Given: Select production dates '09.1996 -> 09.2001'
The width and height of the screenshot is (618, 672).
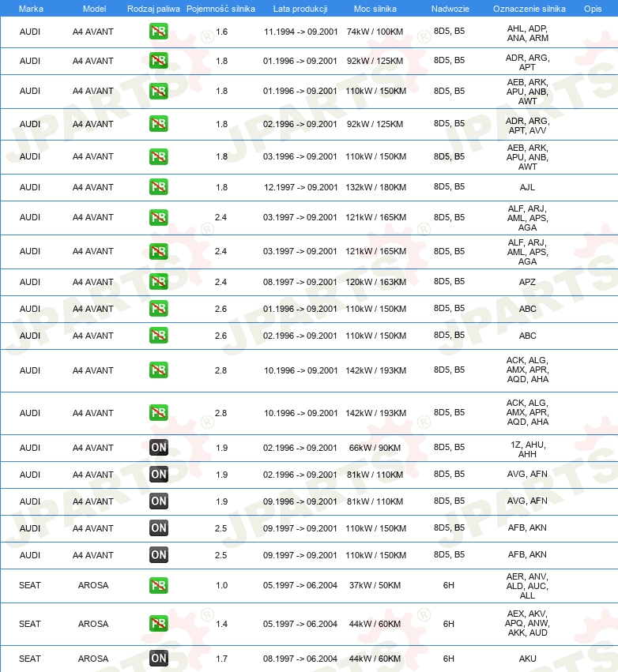Looking at the screenshot, I should (x=300, y=501).
